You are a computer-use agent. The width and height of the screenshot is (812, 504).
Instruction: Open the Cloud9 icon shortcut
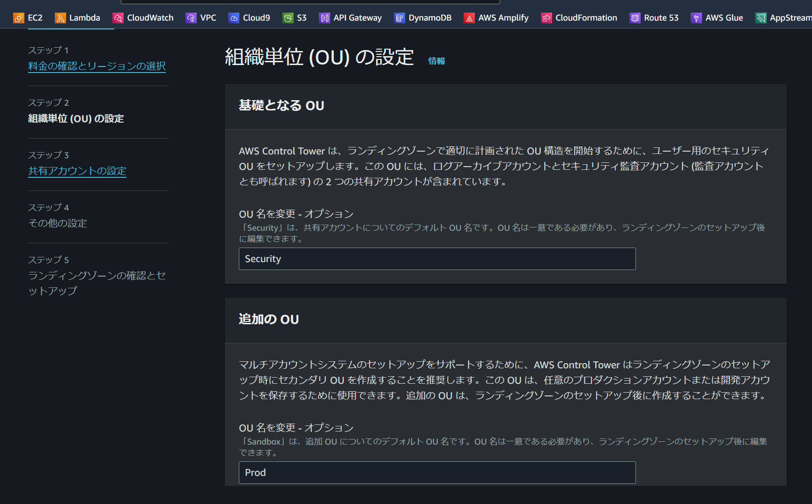pos(233,18)
